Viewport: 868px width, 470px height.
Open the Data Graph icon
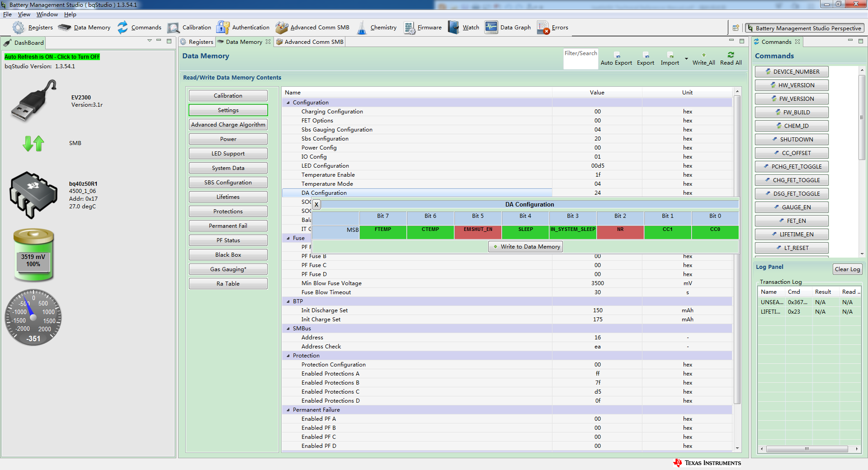pyautogui.click(x=491, y=28)
